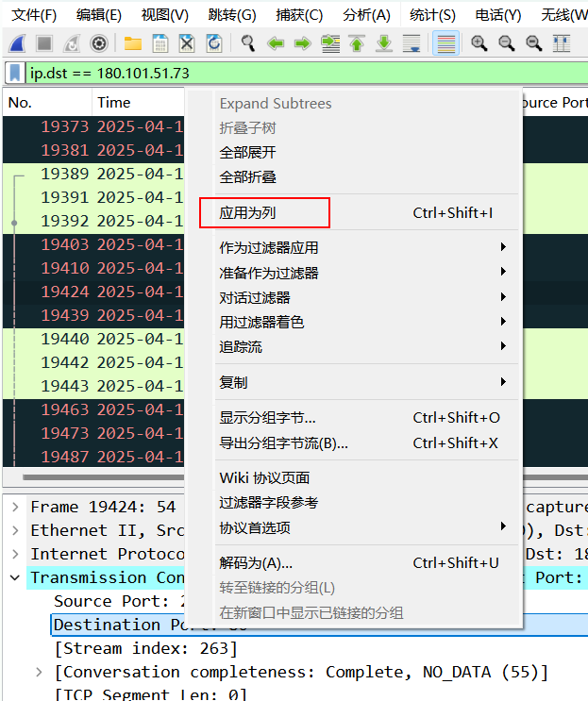This screenshot has width=588, height=701.
Task: Expand the 作为过滤器应用 submenu
Action: (366, 247)
